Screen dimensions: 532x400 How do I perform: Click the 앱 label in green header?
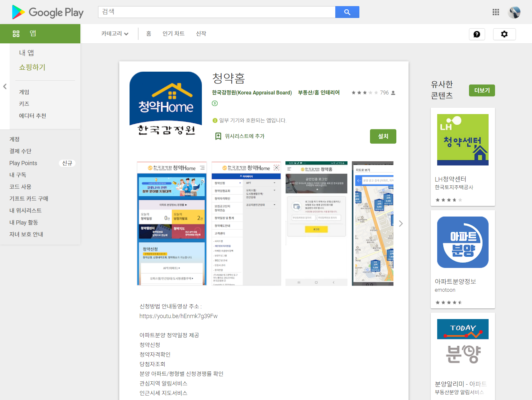coord(33,33)
